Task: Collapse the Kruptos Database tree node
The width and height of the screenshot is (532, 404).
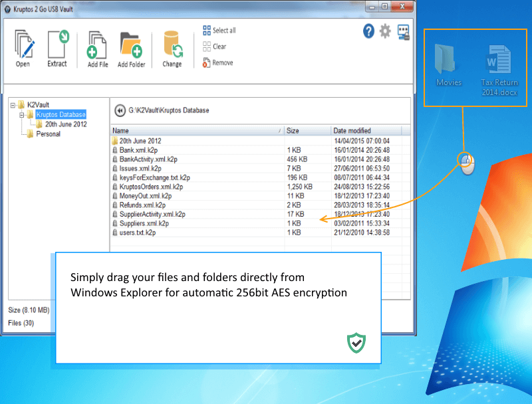Action: (x=22, y=114)
